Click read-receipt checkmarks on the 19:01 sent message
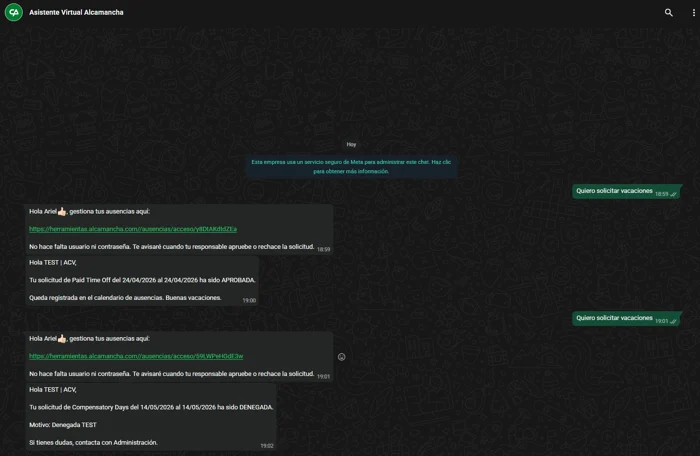 [x=673, y=322]
